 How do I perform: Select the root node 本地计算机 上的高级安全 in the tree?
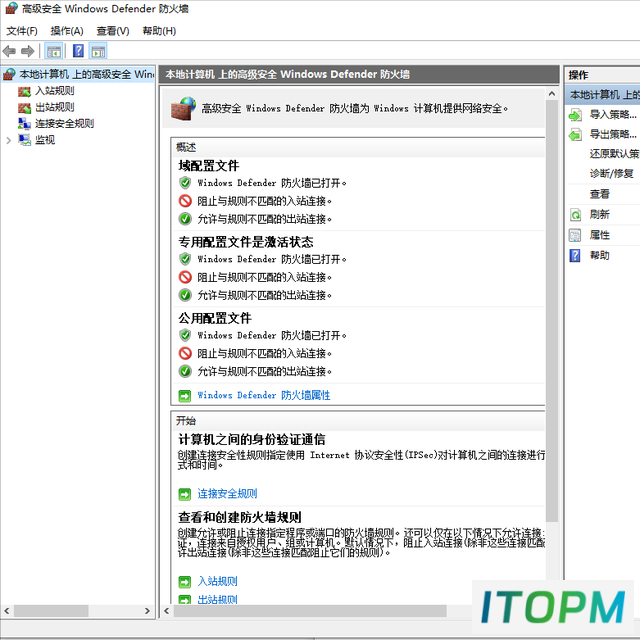tap(78, 74)
